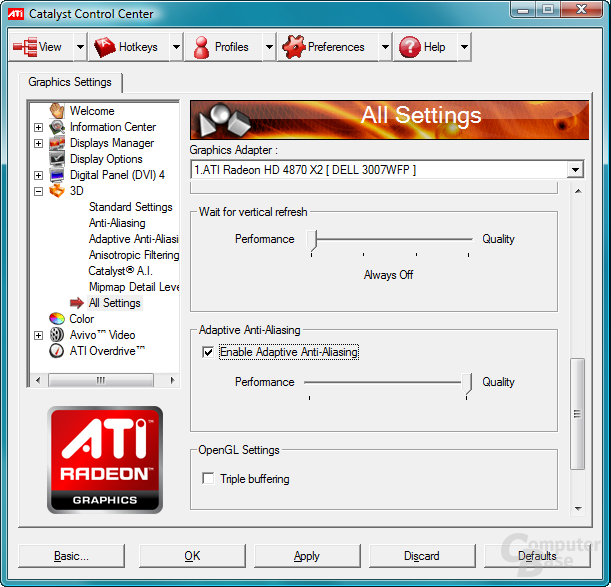
Task: Disable Enable Adaptive Anti-Aliasing checkbox
Action: click(x=208, y=352)
